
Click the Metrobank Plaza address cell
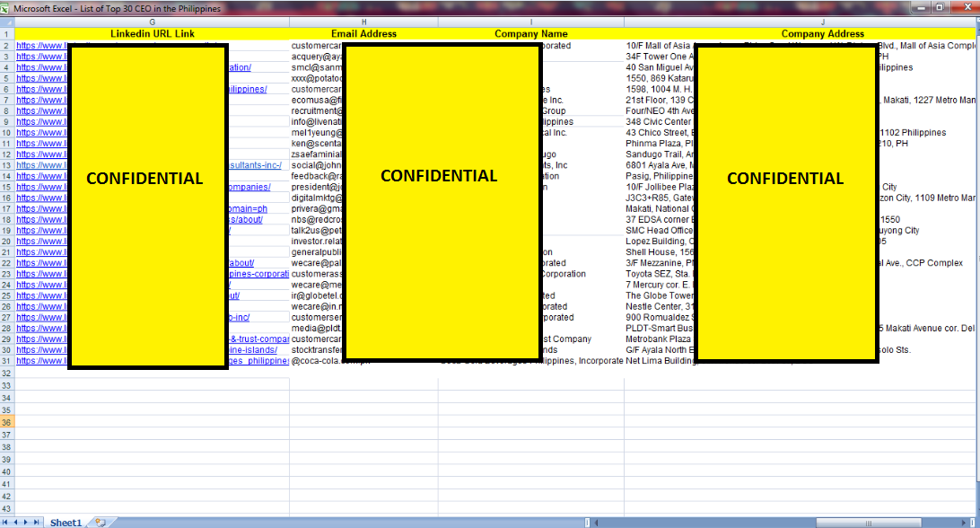(660, 339)
